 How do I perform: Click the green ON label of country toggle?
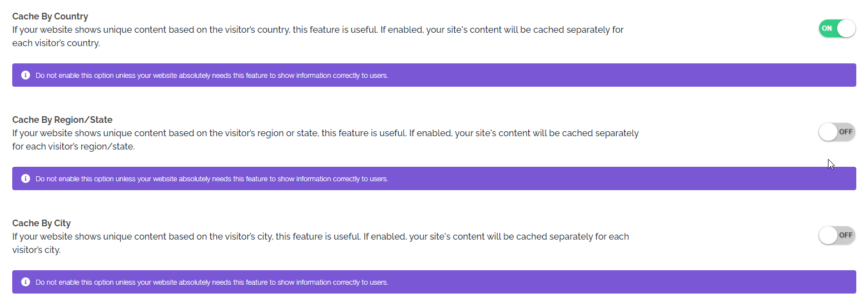click(x=827, y=28)
